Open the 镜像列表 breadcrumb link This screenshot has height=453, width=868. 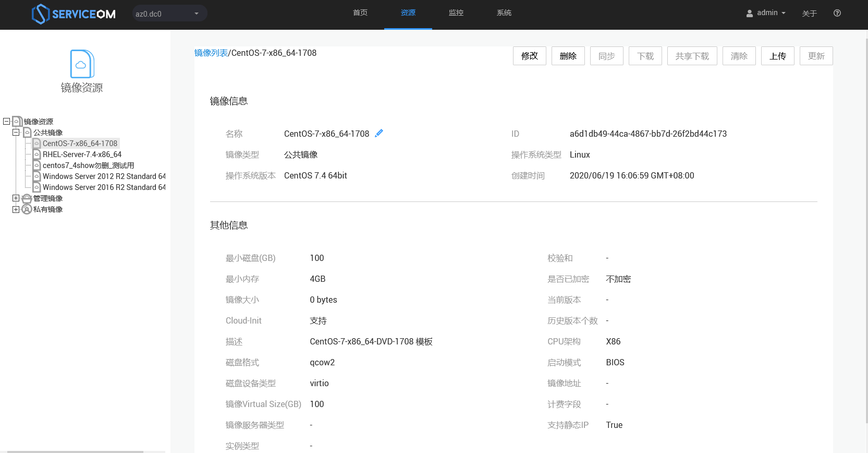(x=211, y=53)
